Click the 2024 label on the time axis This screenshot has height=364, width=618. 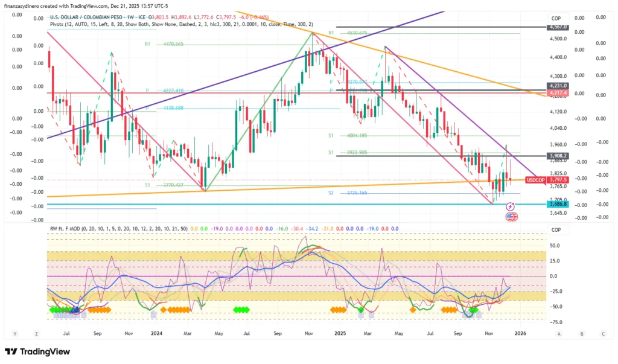pyautogui.click(x=156, y=333)
